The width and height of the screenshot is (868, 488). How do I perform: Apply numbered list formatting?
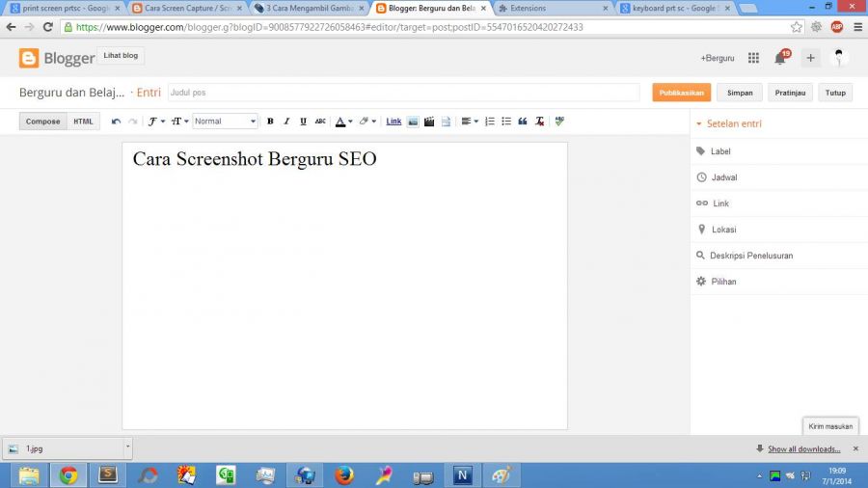coord(490,122)
